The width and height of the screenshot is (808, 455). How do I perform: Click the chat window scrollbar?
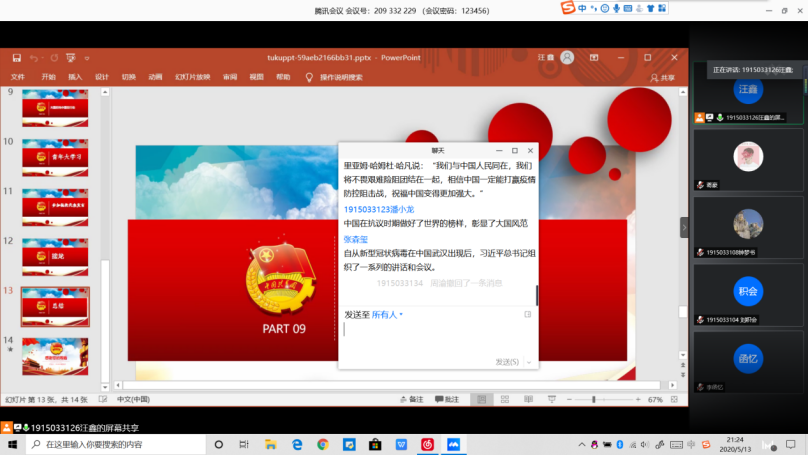(537, 295)
